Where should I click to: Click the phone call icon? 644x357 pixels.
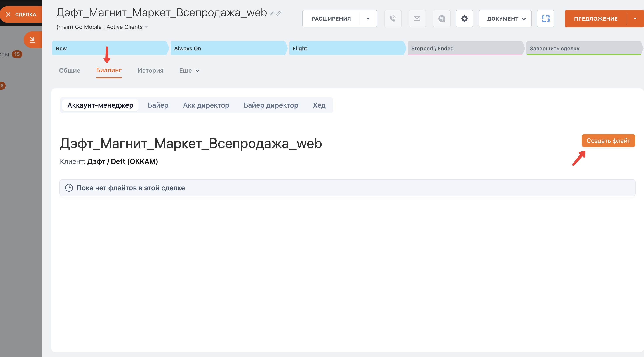point(393,19)
